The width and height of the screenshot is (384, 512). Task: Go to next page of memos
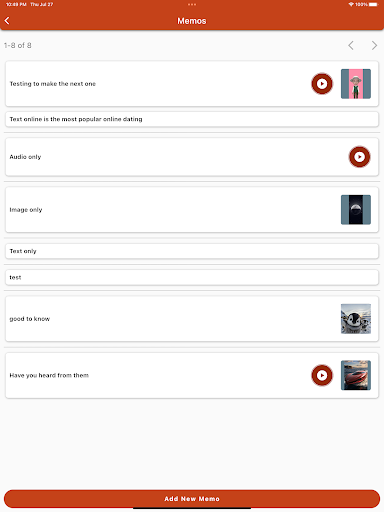click(x=374, y=45)
